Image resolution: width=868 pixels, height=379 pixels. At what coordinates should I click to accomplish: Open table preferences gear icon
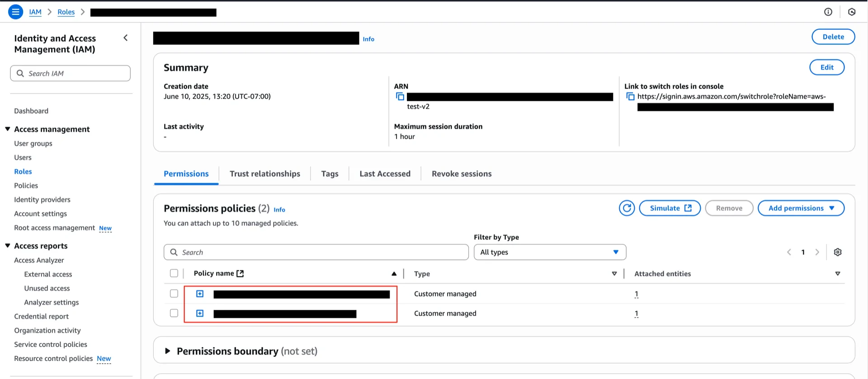[838, 252]
